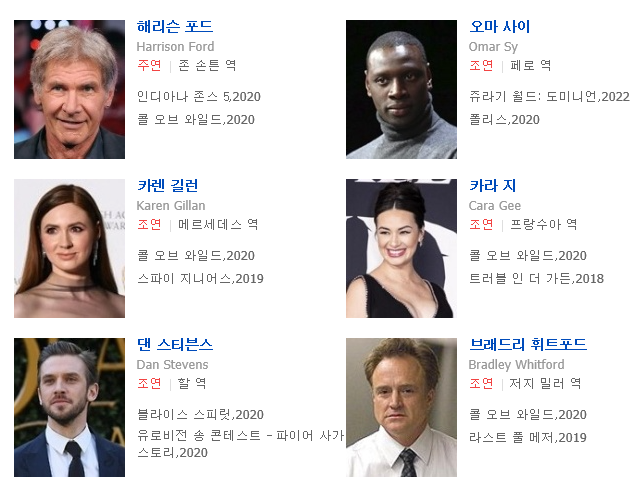Open the 댄 스티븐스 name link

(x=175, y=344)
